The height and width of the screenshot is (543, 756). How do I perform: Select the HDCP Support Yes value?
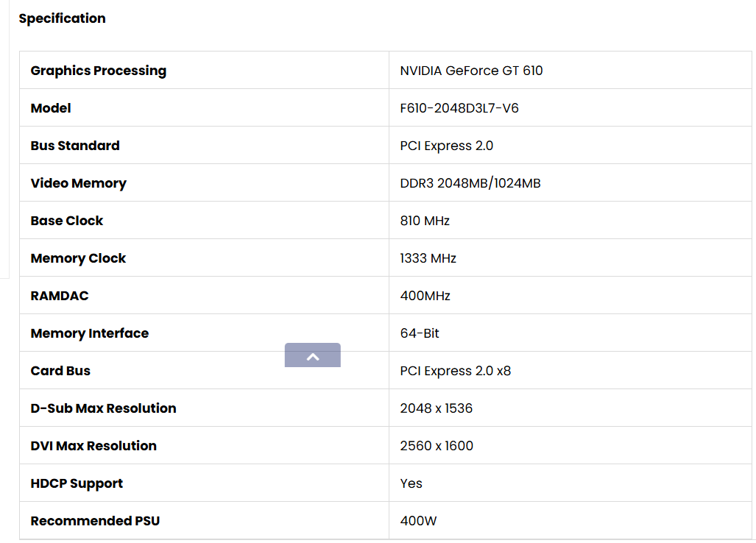tap(411, 483)
